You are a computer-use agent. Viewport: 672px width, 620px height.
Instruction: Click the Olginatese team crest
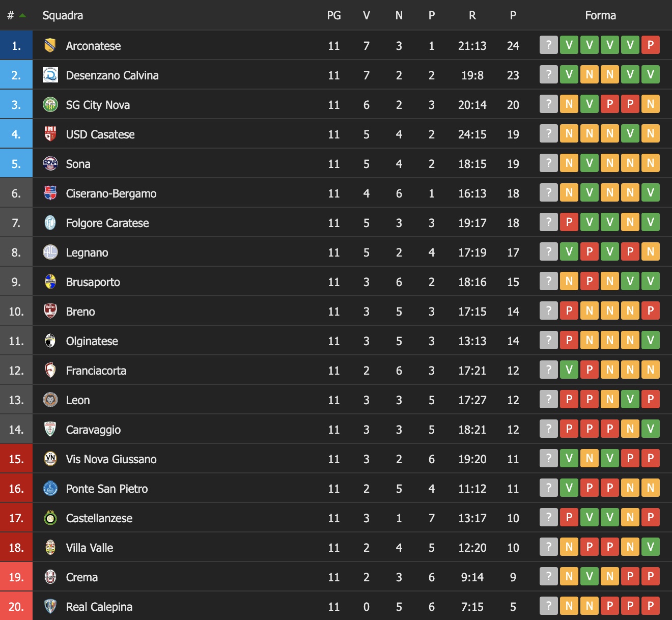click(50, 341)
